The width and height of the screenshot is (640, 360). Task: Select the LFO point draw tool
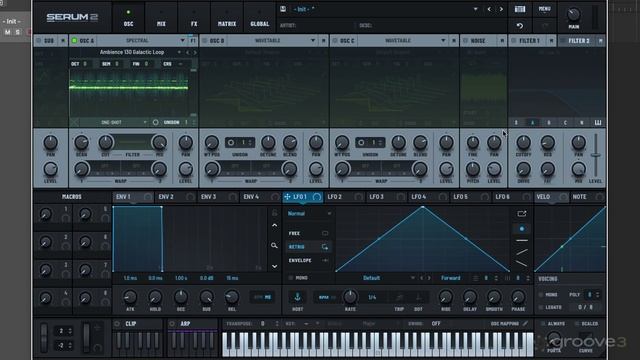(x=522, y=229)
